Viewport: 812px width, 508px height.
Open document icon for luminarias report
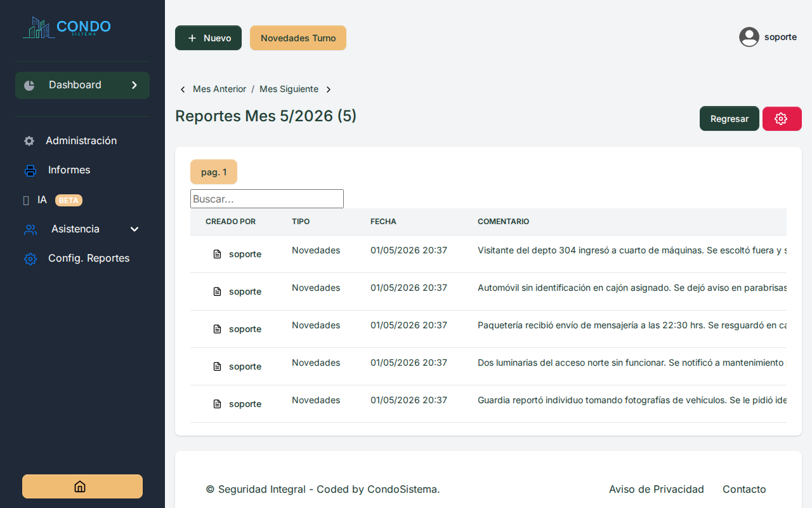click(x=217, y=366)
